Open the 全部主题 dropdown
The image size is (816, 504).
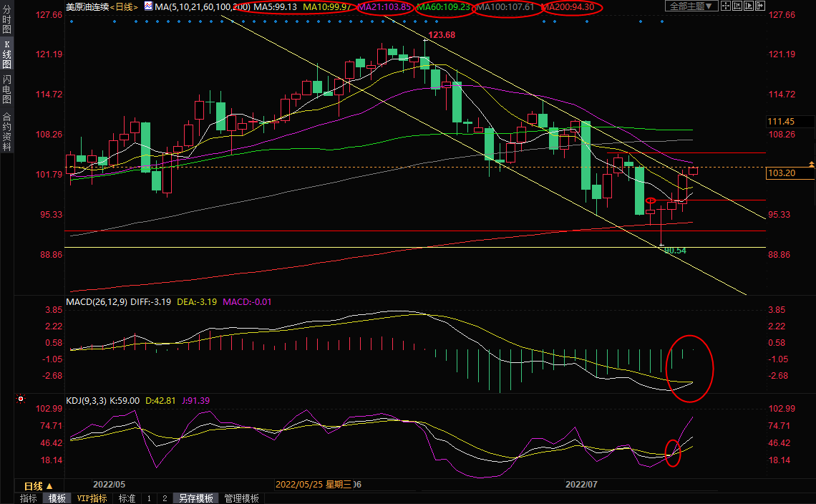click(x=691, y=6)
